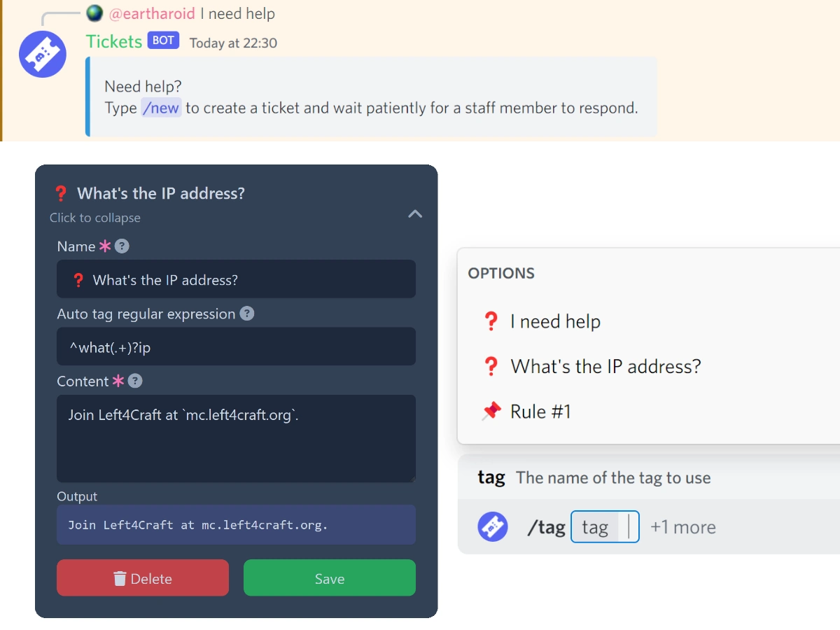Click the earth avatar of the replied message
This screenshot has width=840, height=630.
click(x=94, y=13)
